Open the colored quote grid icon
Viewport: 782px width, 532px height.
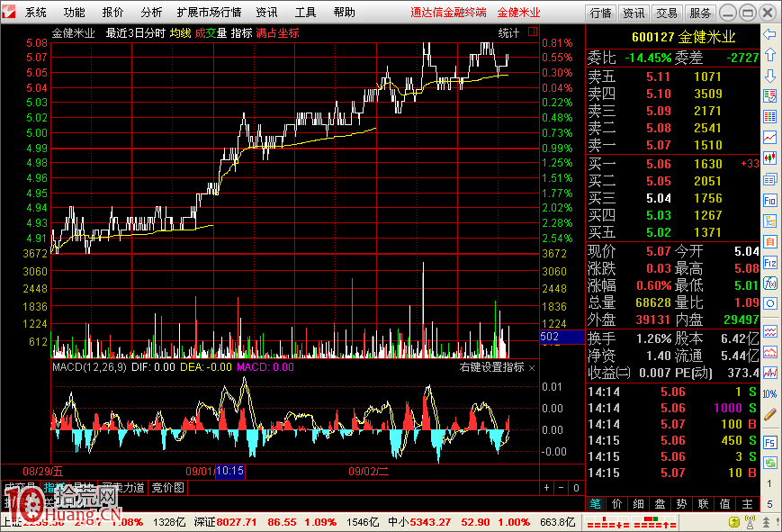(x=769, y=117)
